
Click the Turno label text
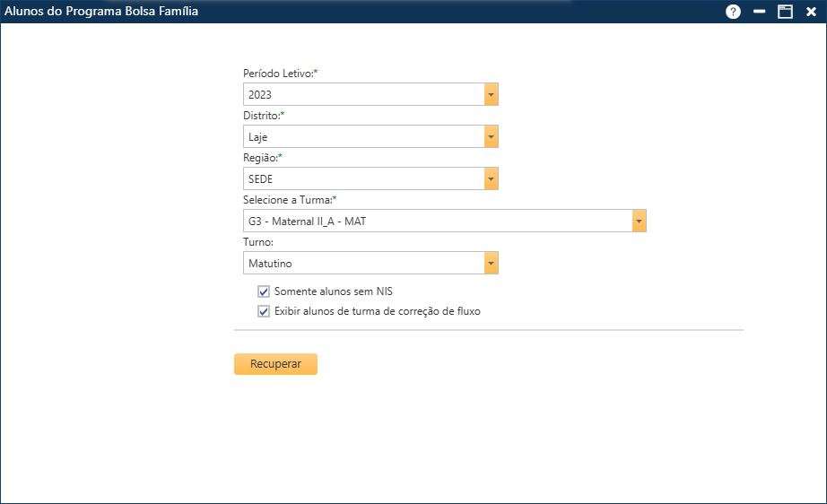click(258, 242)
